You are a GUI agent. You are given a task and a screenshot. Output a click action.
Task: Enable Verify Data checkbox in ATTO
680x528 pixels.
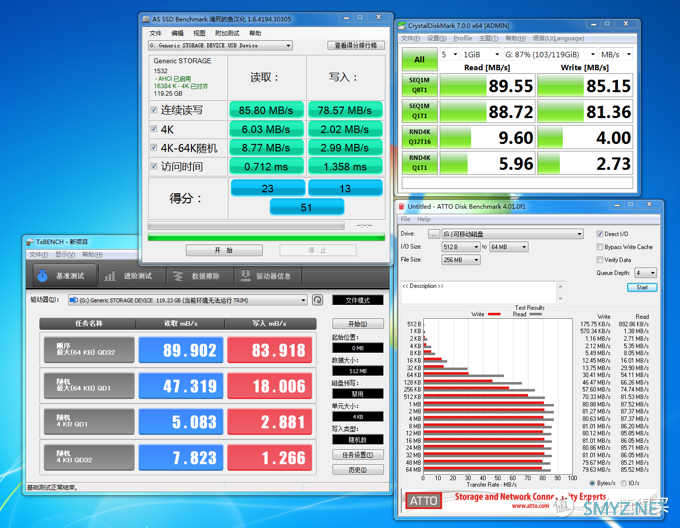coord(600,260)
